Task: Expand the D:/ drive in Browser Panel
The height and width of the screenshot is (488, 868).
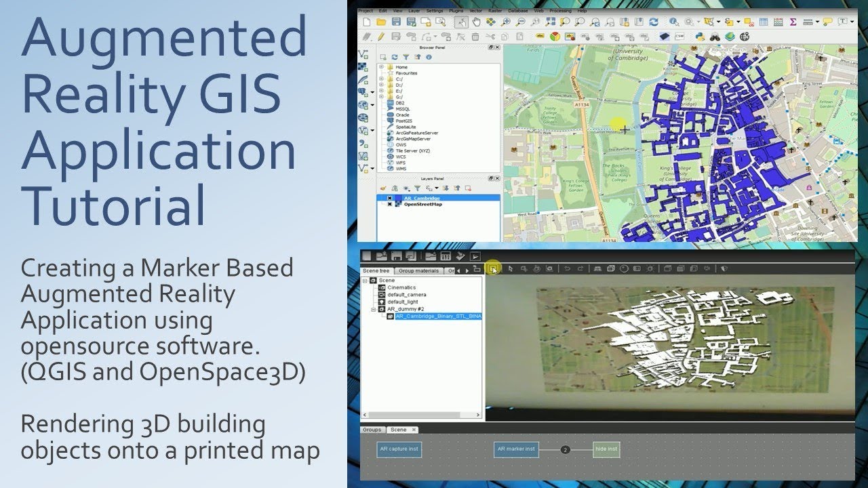Action: (382, 85)
